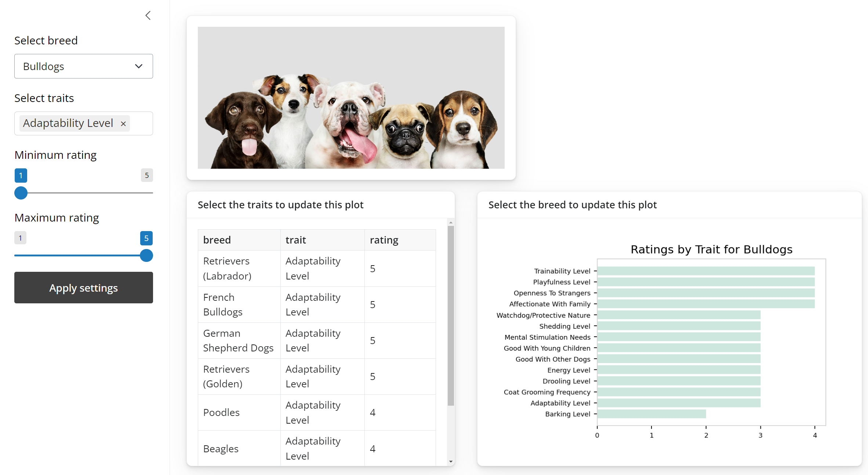This screenshot has height=475, width=868.
Task: Open the breed dropdown arrow
Action: [x=138, y=66]
